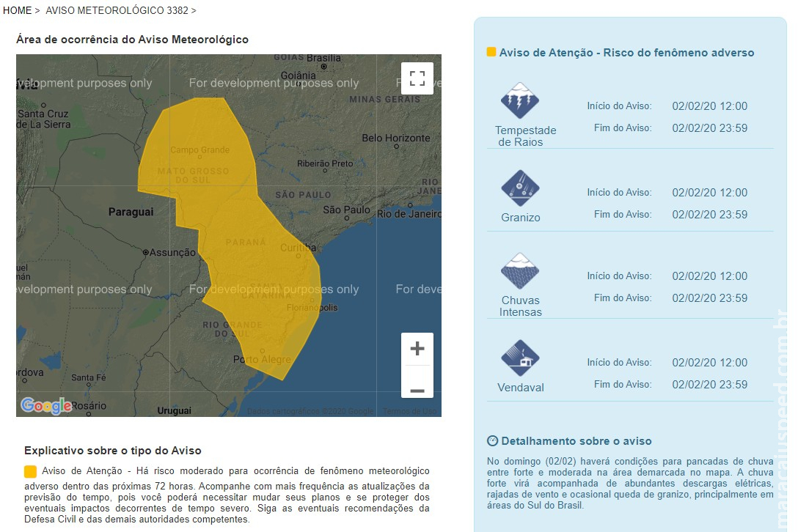Click the Dados cartográficos ©2020 Google attribution

point(310,411)
